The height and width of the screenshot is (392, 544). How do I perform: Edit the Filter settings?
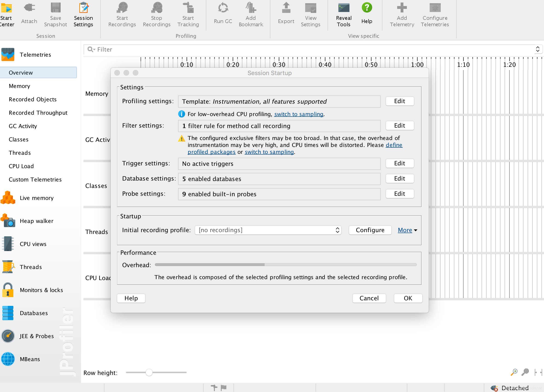pos(400,126)
